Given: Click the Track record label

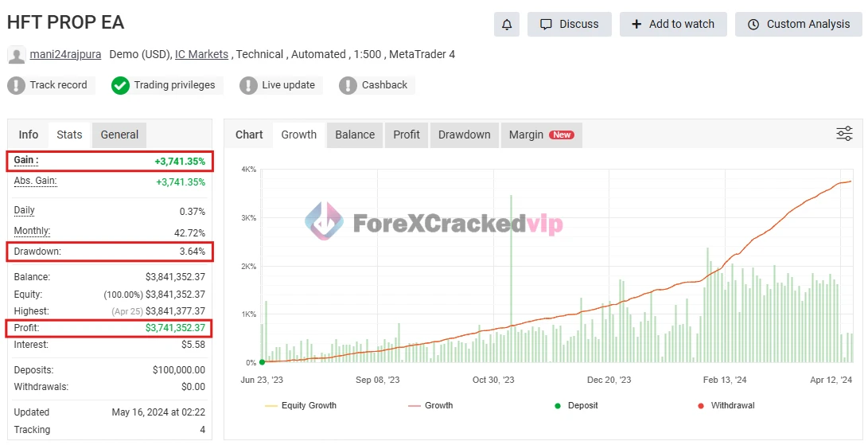Looking at the screenshot, I should pos(58,85).
